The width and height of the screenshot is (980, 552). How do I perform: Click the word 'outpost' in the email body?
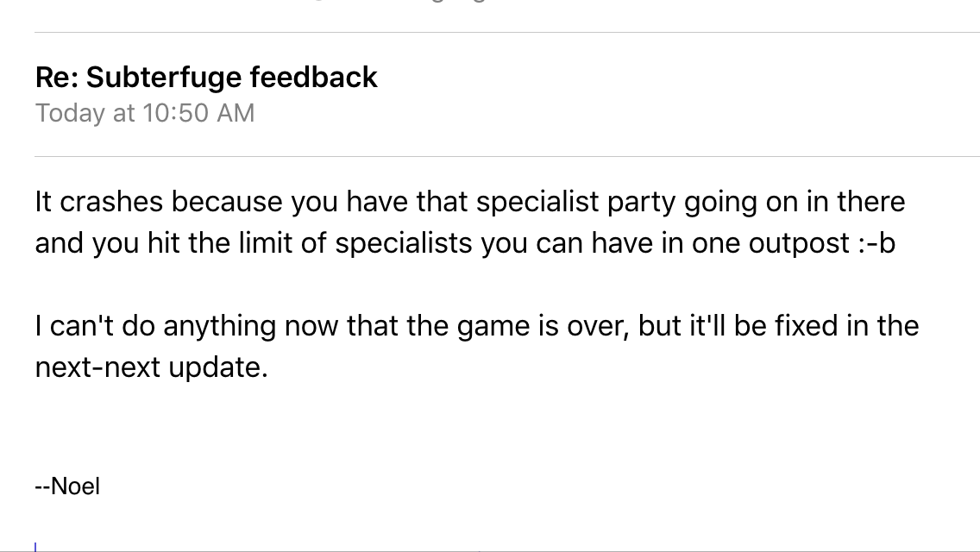(x=799, y=244)
